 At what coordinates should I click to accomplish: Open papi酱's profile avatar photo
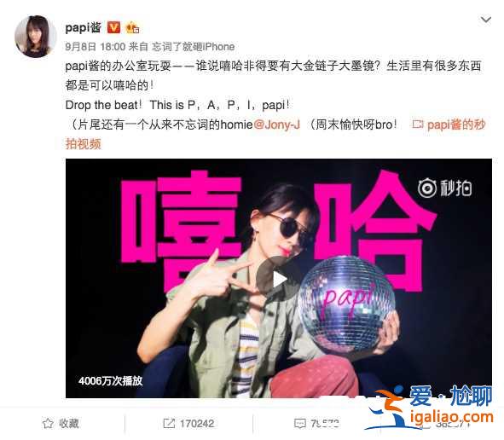coord(35,37)
